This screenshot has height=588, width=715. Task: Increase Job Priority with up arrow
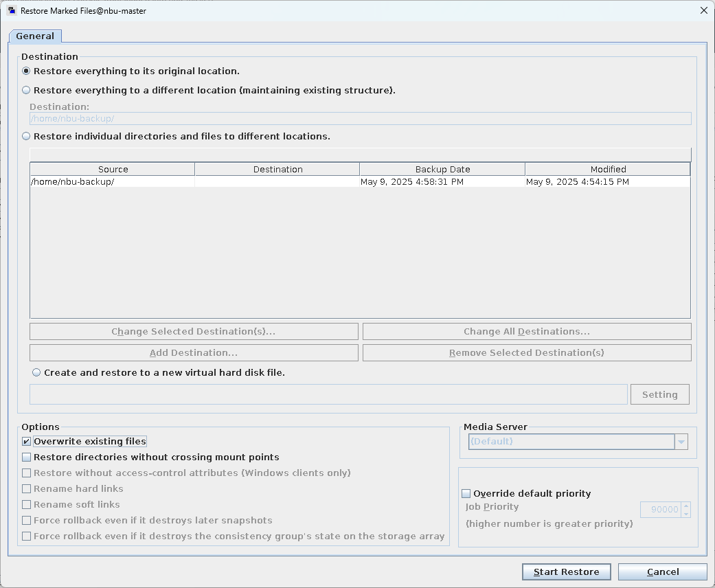pos(686,506)
